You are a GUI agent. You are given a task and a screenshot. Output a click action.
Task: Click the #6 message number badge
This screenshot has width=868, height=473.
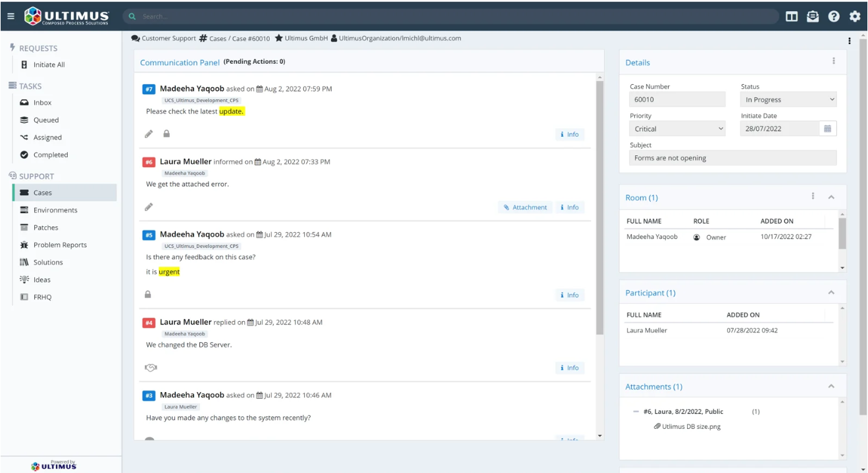[x=149, y=162]
